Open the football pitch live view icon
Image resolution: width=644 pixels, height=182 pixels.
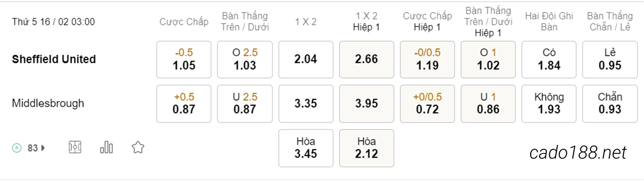point(75,148)
